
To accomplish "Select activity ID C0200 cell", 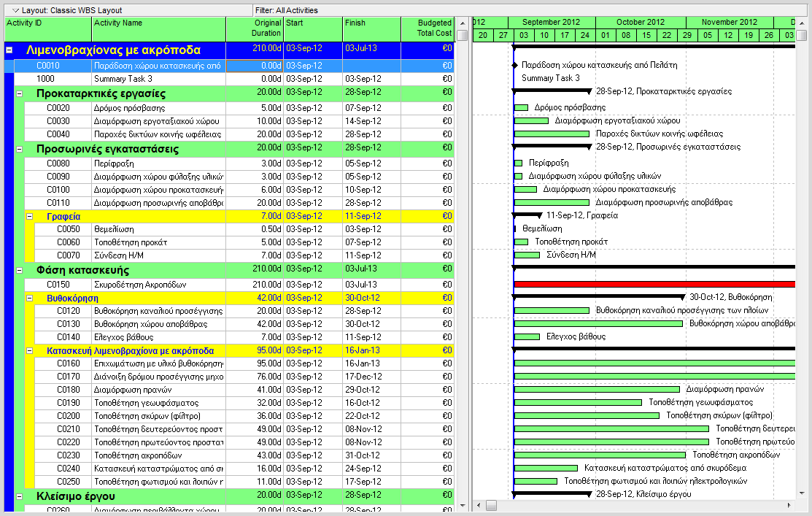I will click(63, 416).
